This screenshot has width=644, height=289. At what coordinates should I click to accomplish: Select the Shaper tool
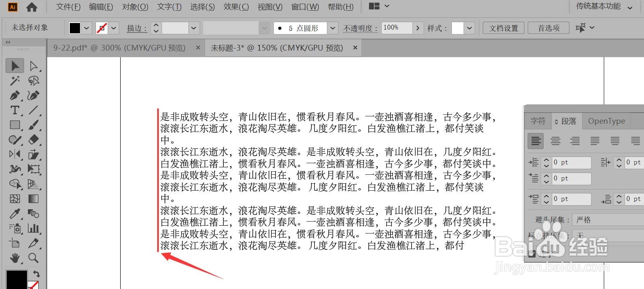15,140
